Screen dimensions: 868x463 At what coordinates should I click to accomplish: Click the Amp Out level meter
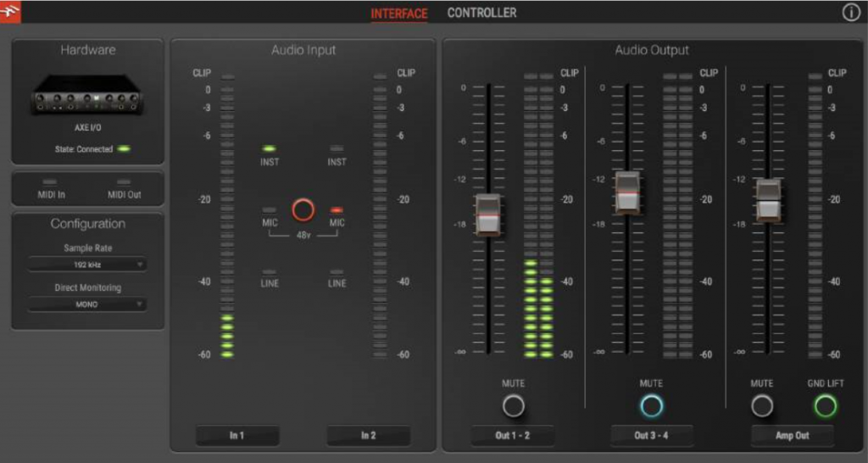[815, 215]
